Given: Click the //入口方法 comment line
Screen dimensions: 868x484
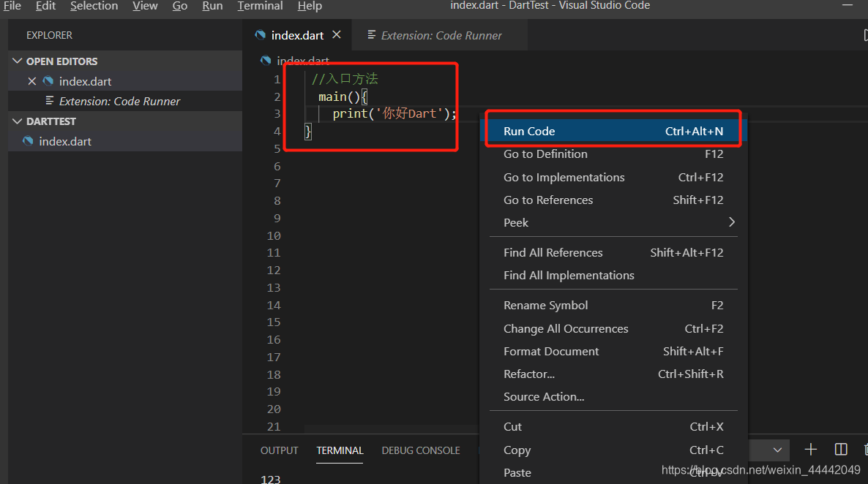Looking at the screenshot, I should [x=344, y=79].
